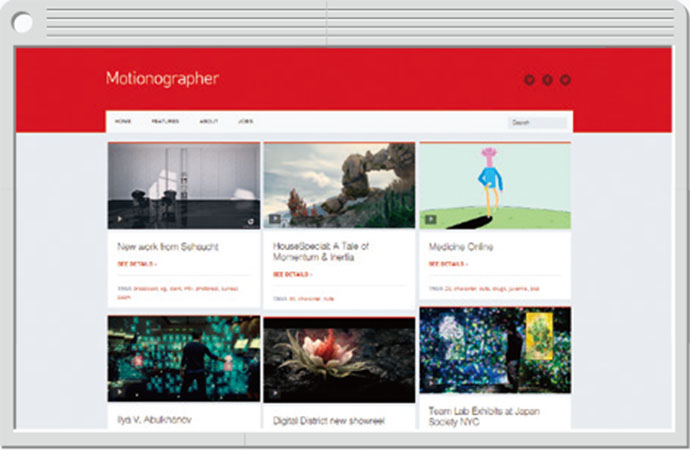The image size is (690, 450).
Task: Click the round button in browser frame corner
Action: [x=22, y=22]
